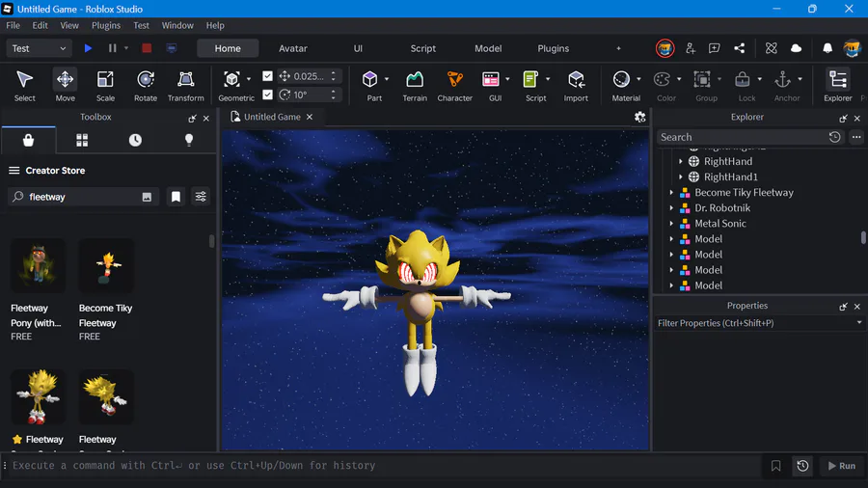Viewport: 868px width, 488px height.
Task: Pause the running test
Action: (x=113, y=48)
